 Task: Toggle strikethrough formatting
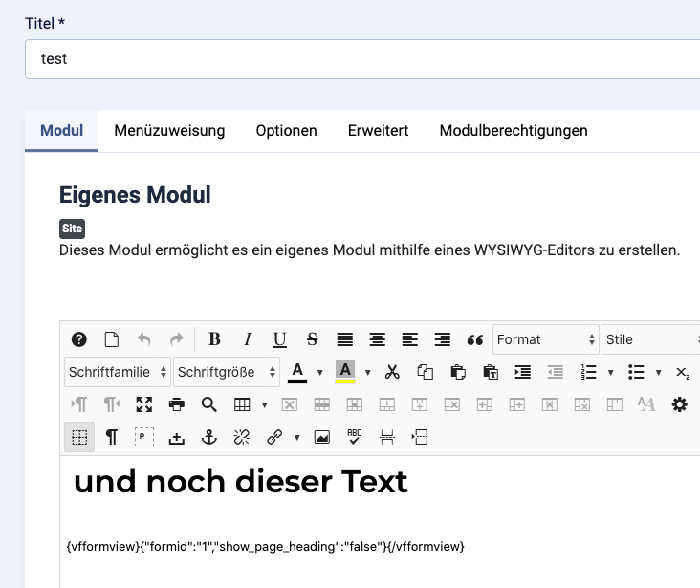click(313, 339)
